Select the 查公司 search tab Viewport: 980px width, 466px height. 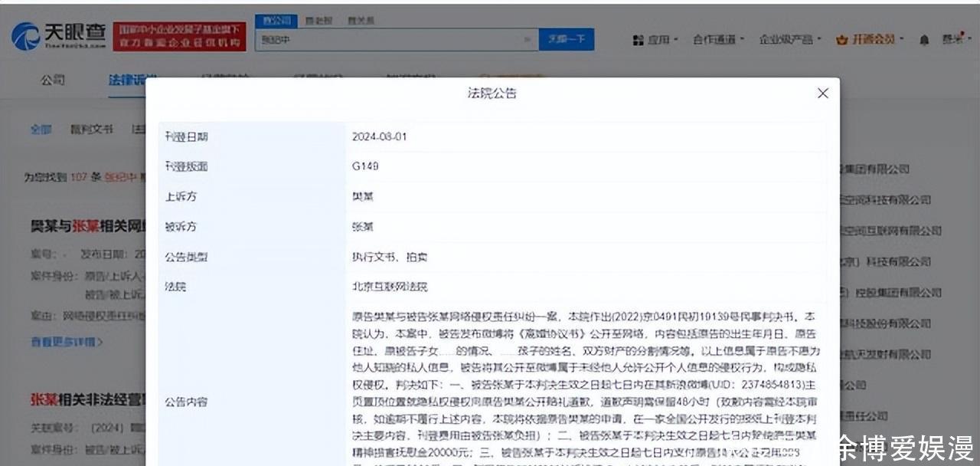point(276,21)
